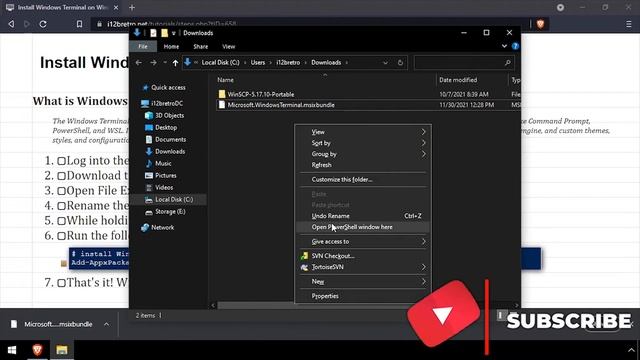Open the browser hamburger menu
This screenshot has width=640, height=360.
(629, 24)
